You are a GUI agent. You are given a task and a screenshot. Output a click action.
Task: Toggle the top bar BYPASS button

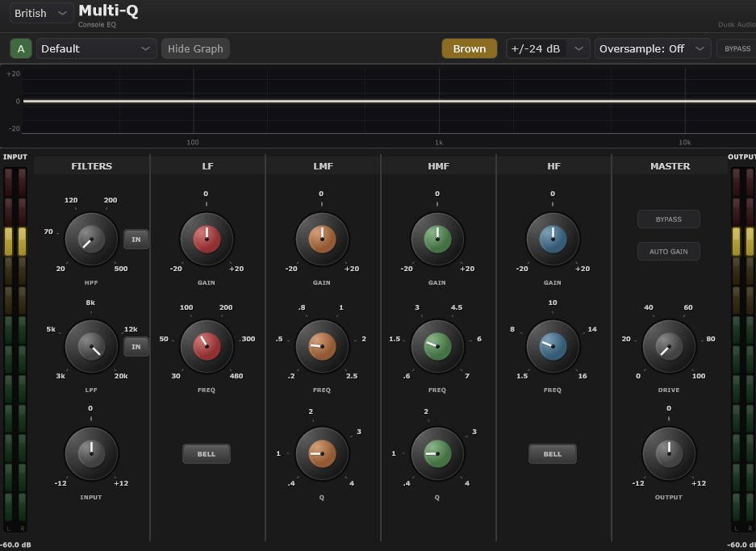pos(737,48)
